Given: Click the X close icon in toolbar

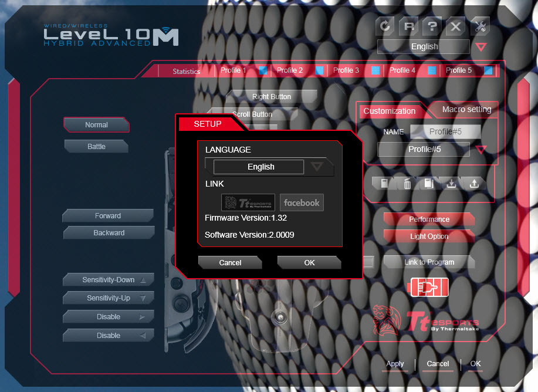Looking at the screenshot, I should pos(455,26).
